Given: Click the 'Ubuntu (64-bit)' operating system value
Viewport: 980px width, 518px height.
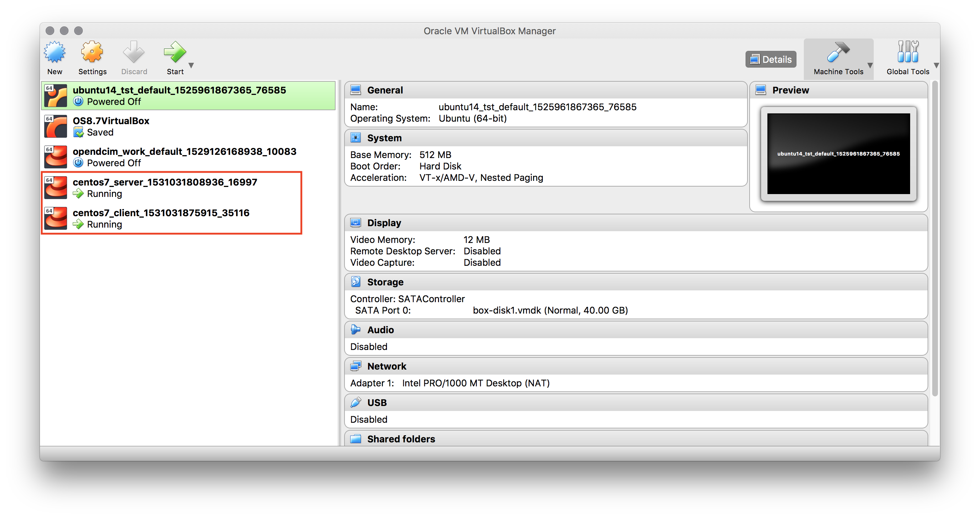Looking at the screenshot, I should pos(473,118).
